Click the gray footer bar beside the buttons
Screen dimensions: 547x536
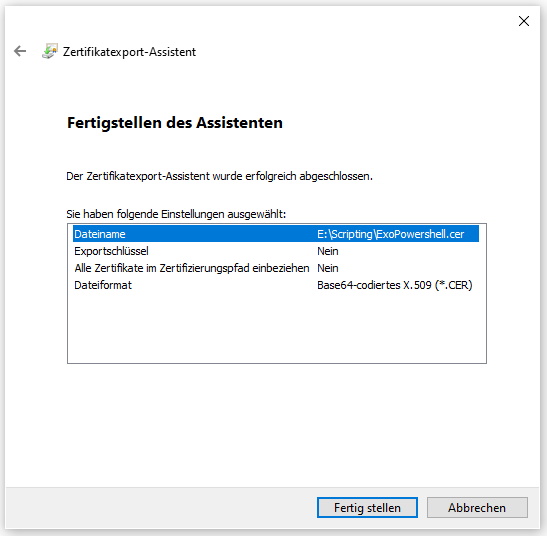[x=160, y=508]
